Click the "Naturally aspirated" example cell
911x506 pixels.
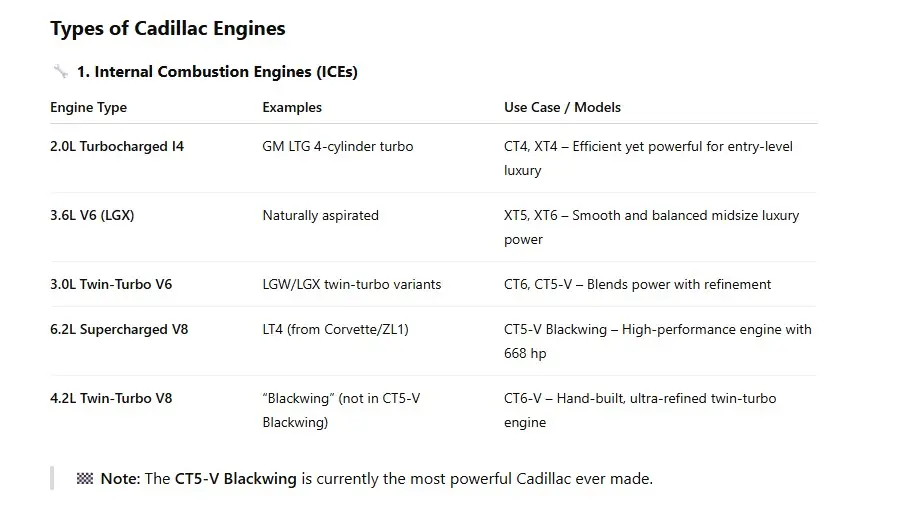coord(320,215)
